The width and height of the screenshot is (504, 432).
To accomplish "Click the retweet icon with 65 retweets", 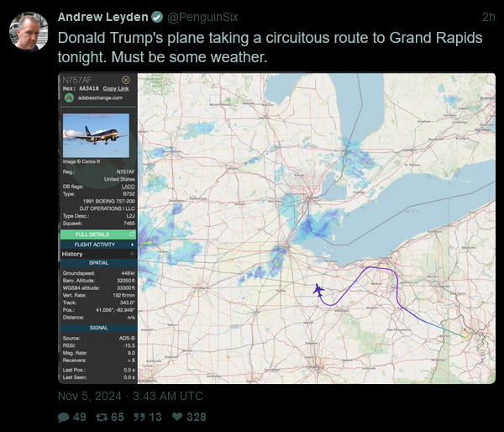I will point(102,417).
